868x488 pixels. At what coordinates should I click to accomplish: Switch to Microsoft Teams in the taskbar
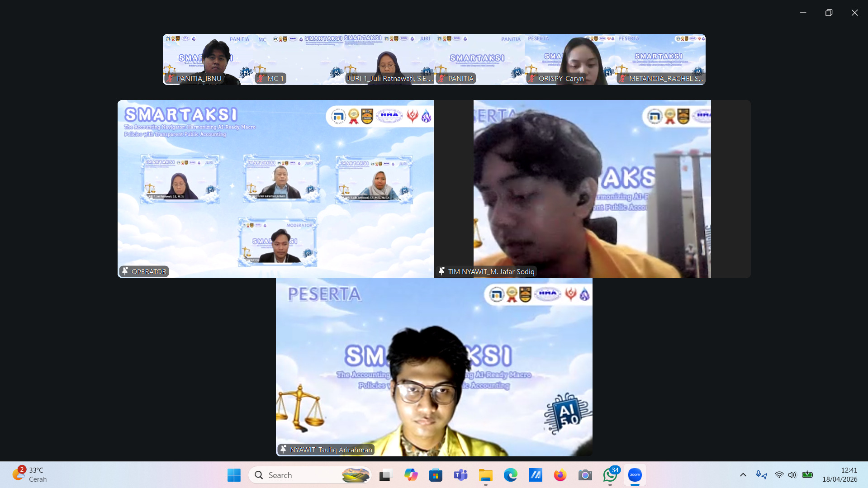click(460, 475)
